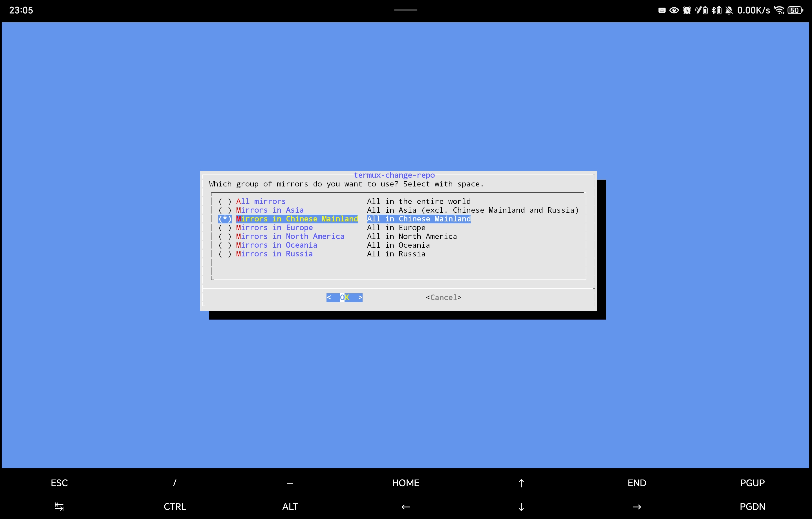
Task: Tap the Wi-Fi status icon
Action: click(779, 10)
